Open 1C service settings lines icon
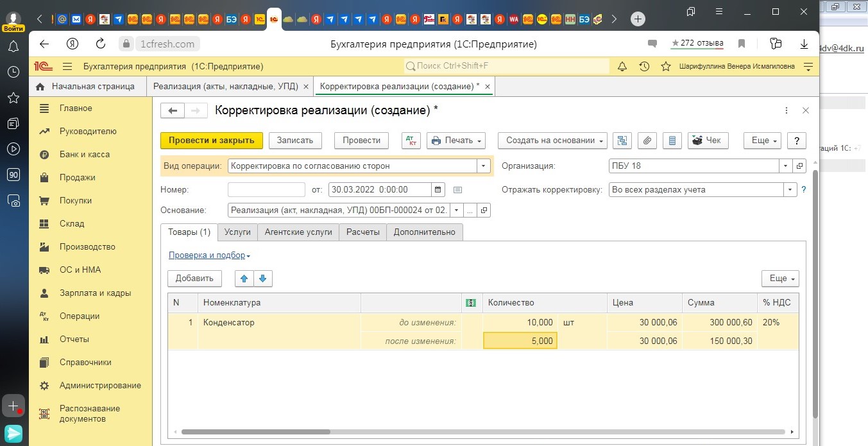The width and height of the screenshot is (868, 446). (x=808, y=67)
